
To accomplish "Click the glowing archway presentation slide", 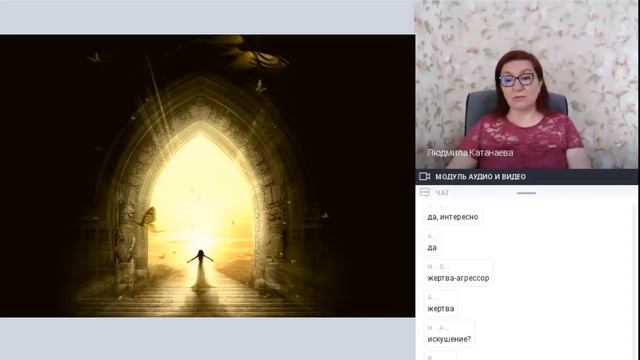I will pyautogui.click(x=207, y=176).
